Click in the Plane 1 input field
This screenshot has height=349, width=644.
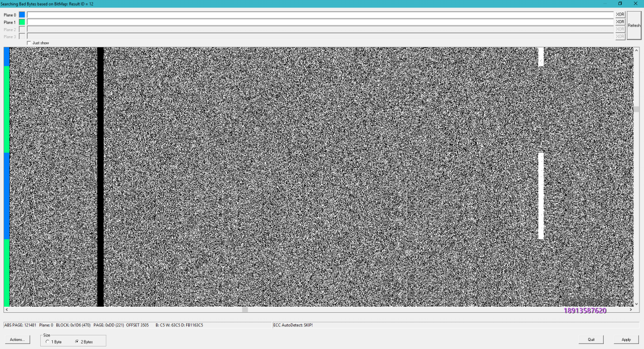click(320, 22)
